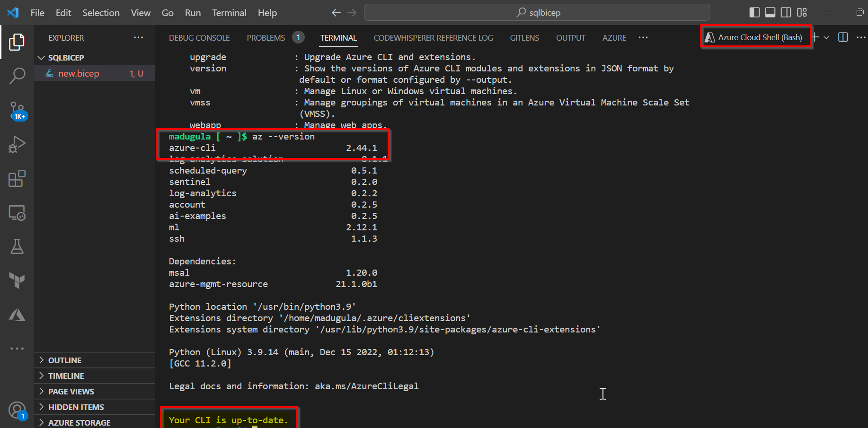Expand the TIMELINE section
868x428 pixels.
coord(95,376)
